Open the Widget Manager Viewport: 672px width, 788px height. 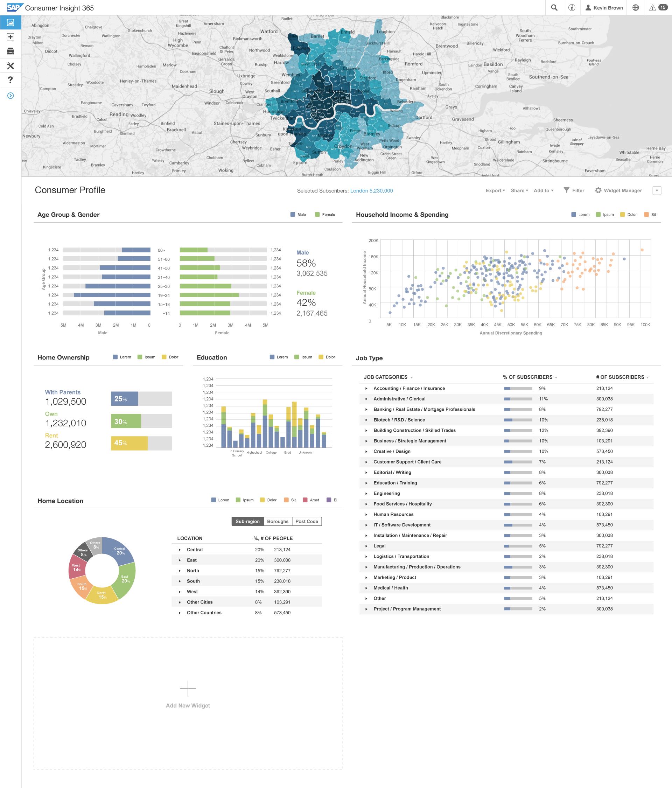[618, 190]
